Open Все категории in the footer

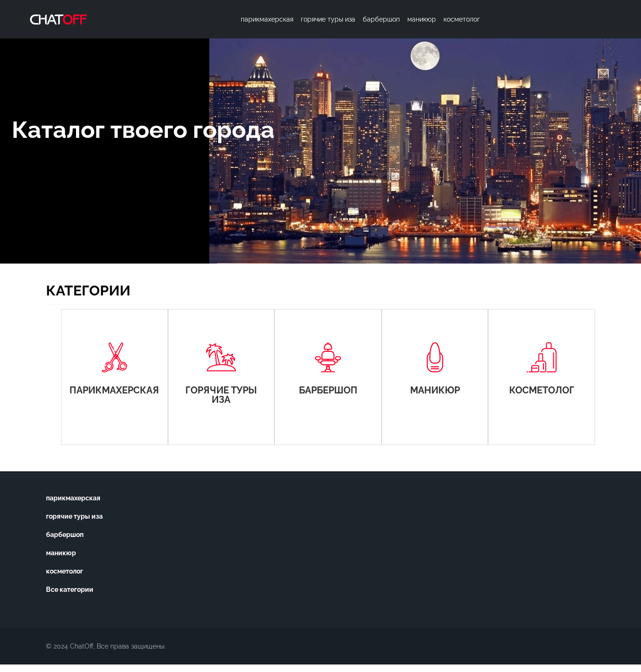point(69,589)
